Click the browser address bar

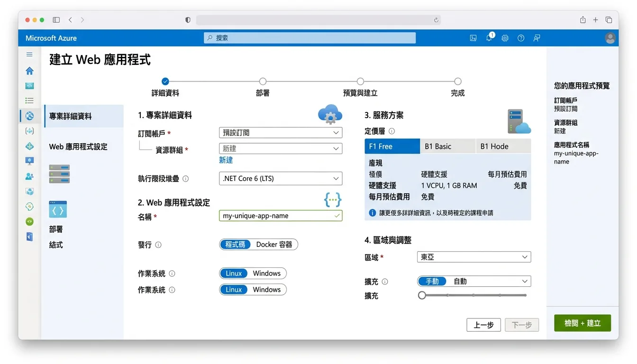[318, 20]
